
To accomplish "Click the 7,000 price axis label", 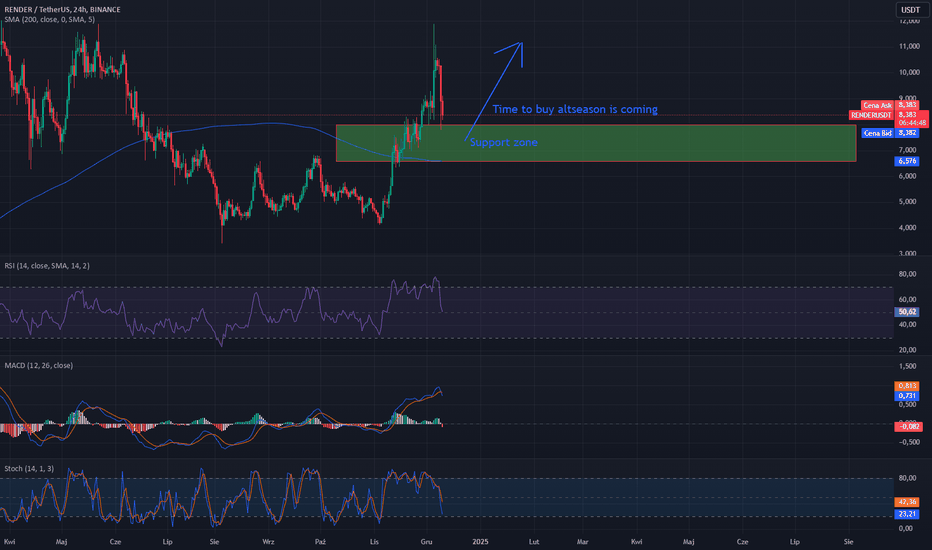I will coord(909,150).
